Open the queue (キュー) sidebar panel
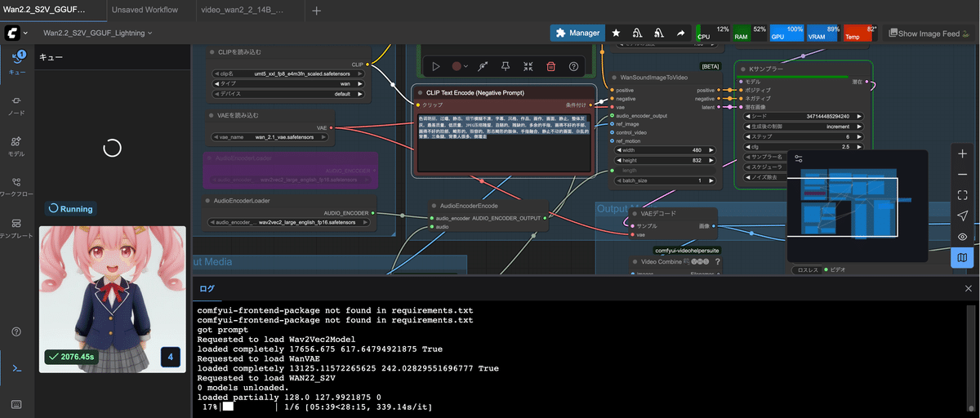The image size is (980, 418). 16,62
